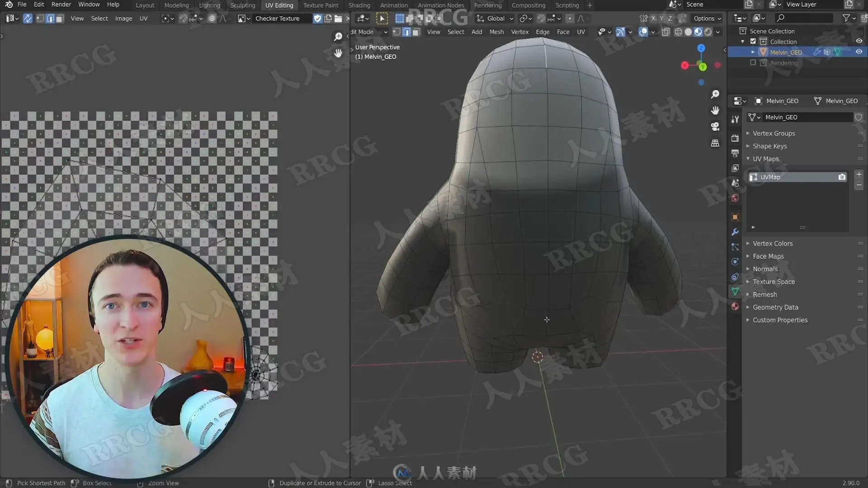Image resolution: width=868 pixels, height=488 pixels.
Task: Hide Melvin_GEO with eye icon
Action: 859,52
